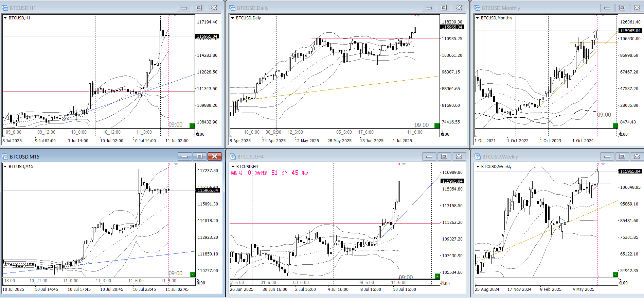Click the 115965.04 price tag on the H4 chart

click(x=452, y=181)
